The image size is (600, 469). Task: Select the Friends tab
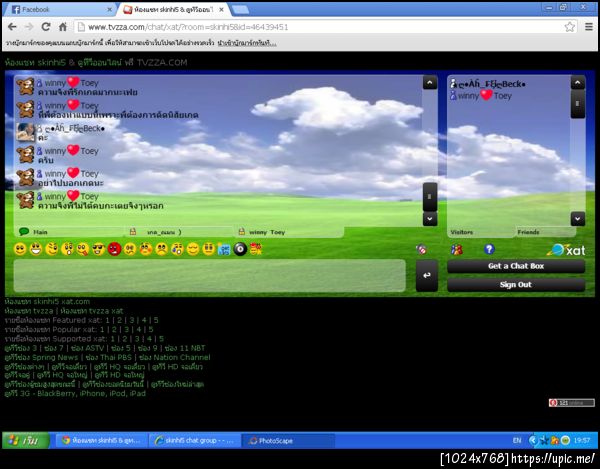click(x=545, y=232)
